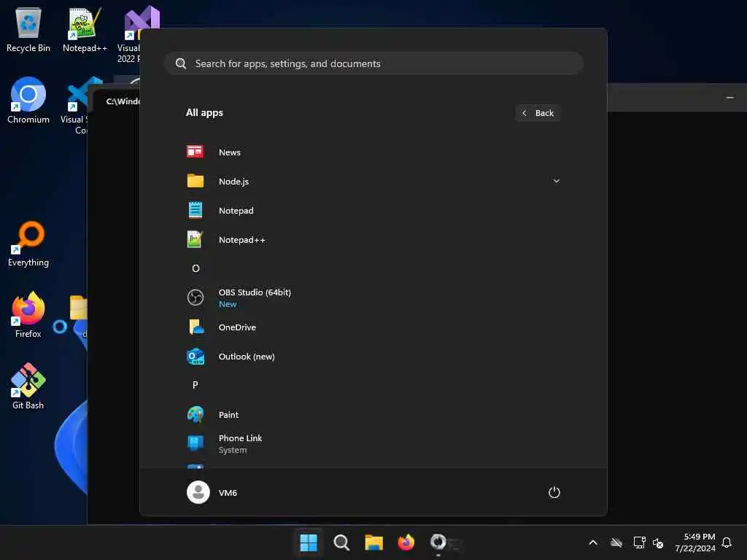
Task: Open Notepad++ icon in All apps list
Action: pos(196,239)
